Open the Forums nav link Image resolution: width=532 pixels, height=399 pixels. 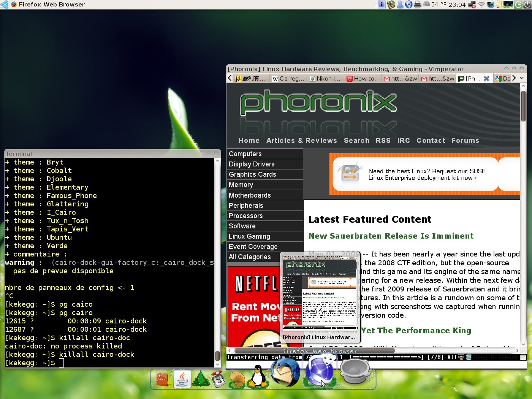click(x=465, y=141)
